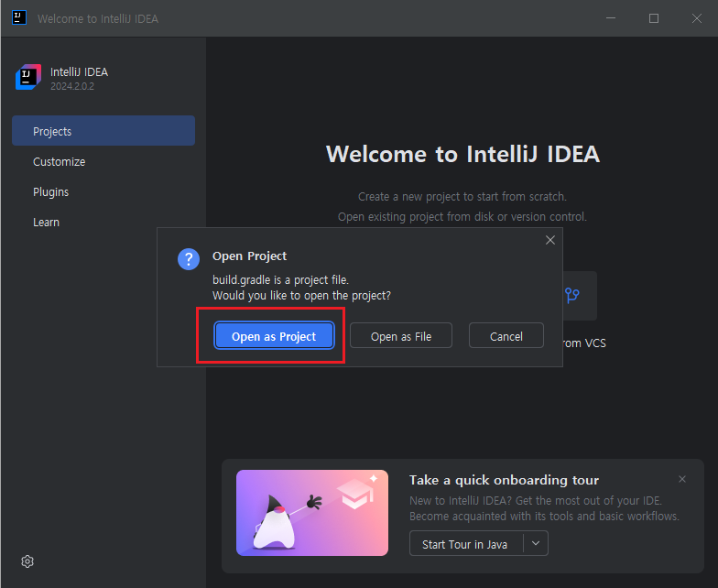Click the IntelliJ IDEA logo in sidebar

[x=28, y=78]
